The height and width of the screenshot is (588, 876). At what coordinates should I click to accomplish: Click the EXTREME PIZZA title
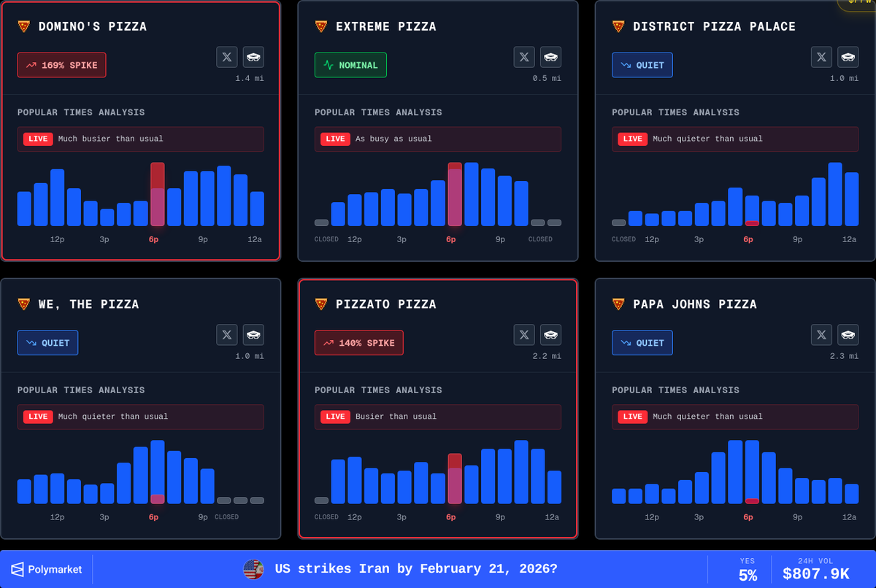click(386, 26)
